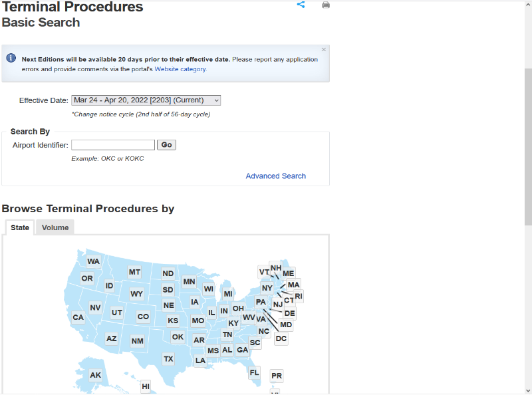The height and width of the screenshot is (399, 532).
Task: Select the HI state label
Action: point(146,386)
